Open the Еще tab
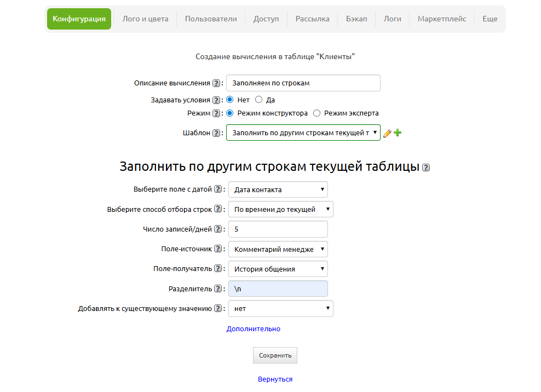 click(490, 19)
